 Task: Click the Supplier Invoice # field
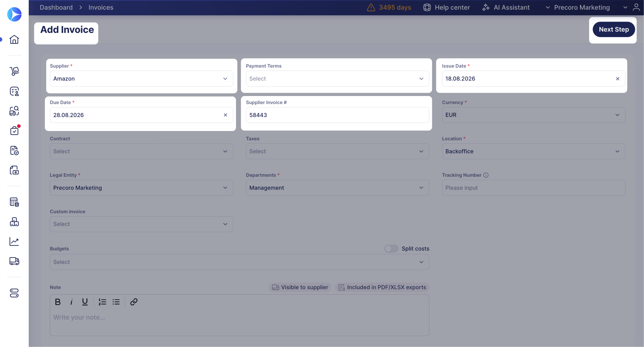coord(337,115)
